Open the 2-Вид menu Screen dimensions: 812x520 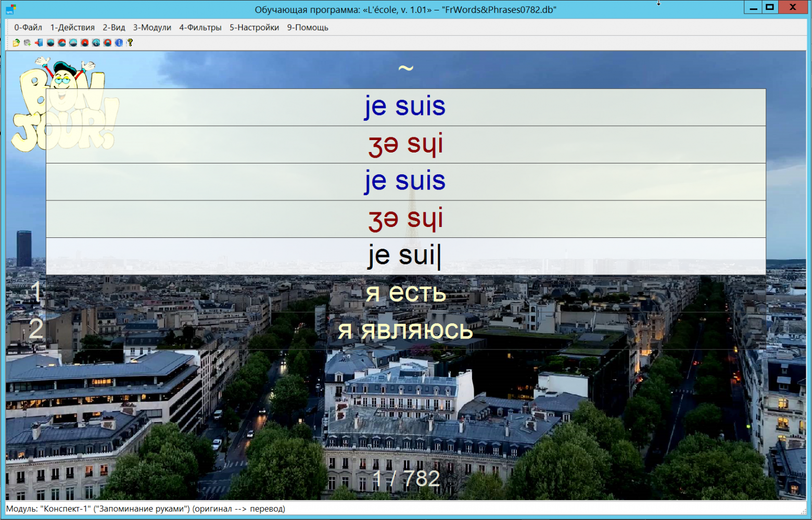113,28
